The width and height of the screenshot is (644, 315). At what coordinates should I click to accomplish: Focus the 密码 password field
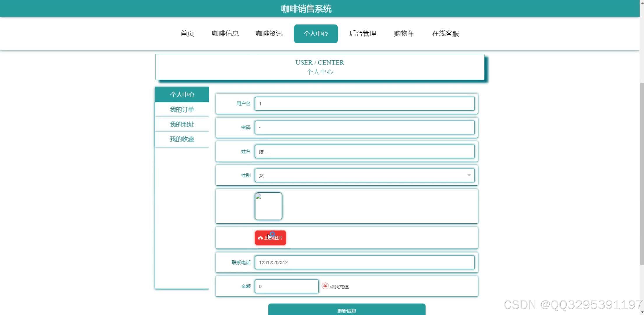click(x=364, y=127)
